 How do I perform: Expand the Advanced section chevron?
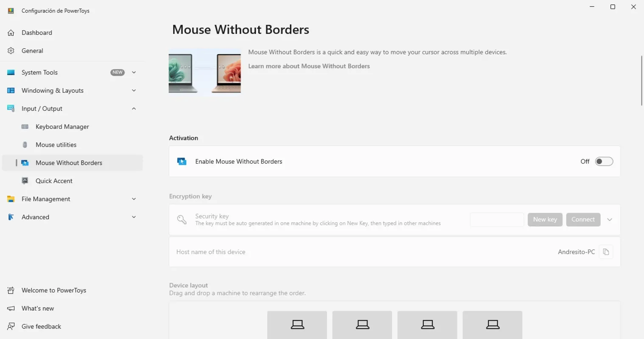pyautogui.click(x=134, y=217)
